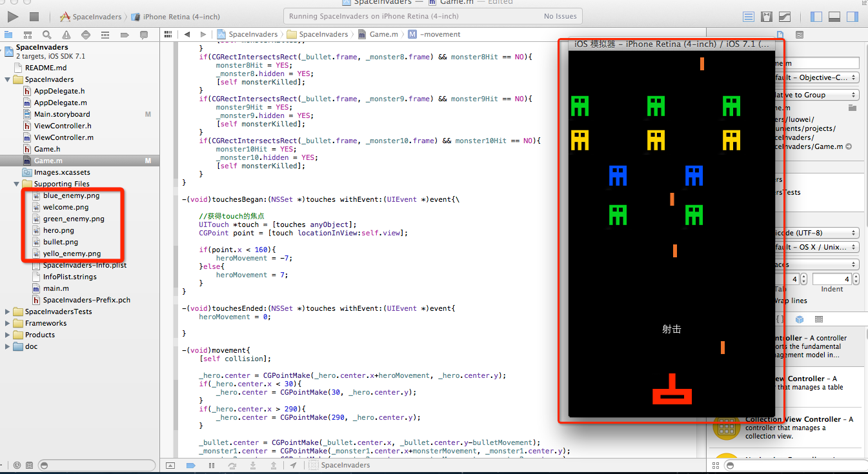The width and height of the screenshot is (868, 474).
Task: Toggle breakpoints activation in debug bar
Action: coord(191,465)
